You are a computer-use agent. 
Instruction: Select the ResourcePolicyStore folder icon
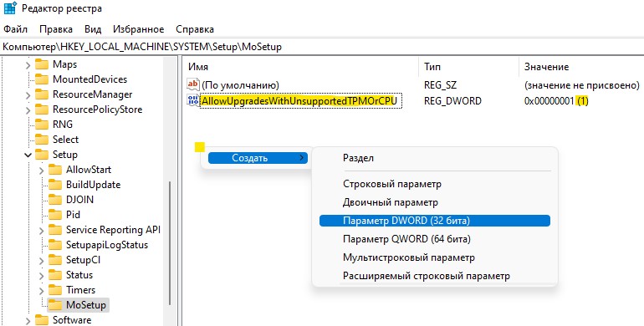click(42, 110)
